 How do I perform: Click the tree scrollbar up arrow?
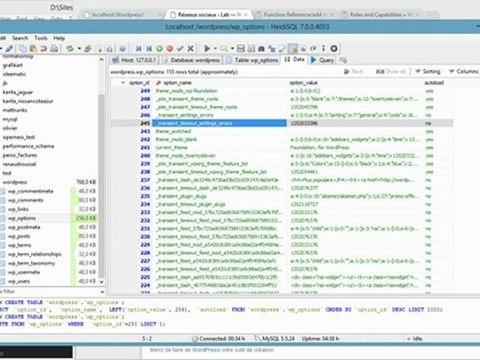point(102,60)
